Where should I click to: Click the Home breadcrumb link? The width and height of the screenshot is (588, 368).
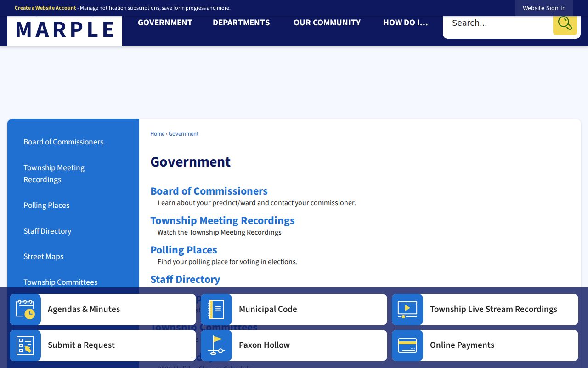click(x=157, y=134)
